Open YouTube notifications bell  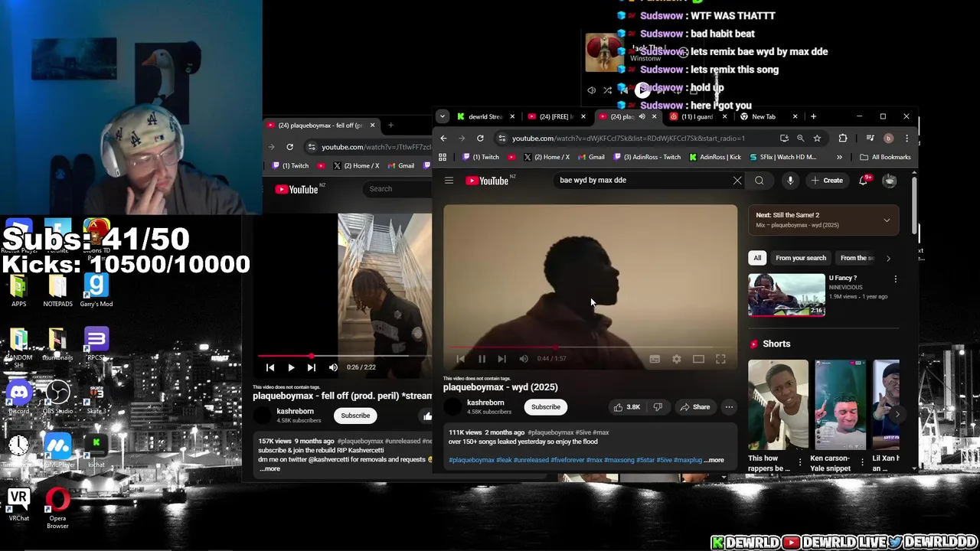(864, 181)
